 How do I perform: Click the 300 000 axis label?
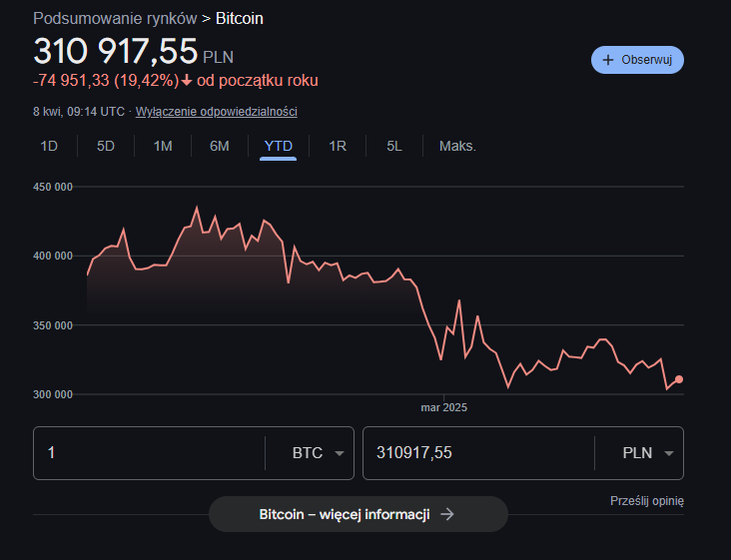(53, 394)
